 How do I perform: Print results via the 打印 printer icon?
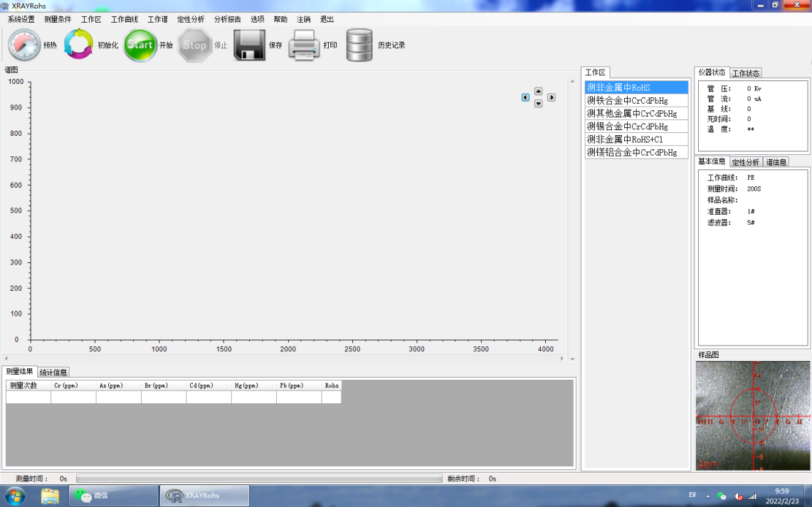pyautogui.click(x=305, y=44)
